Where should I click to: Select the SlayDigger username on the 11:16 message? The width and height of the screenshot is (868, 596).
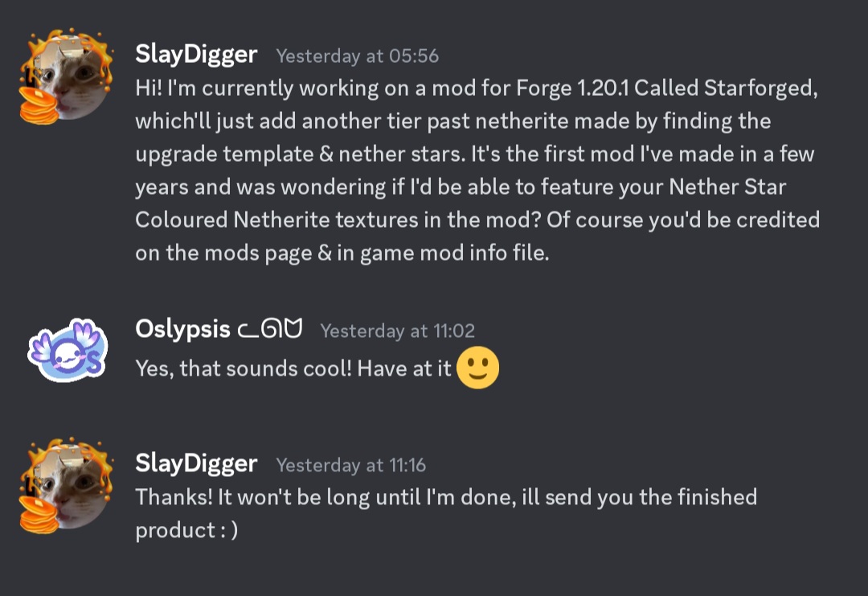(196, 463)
